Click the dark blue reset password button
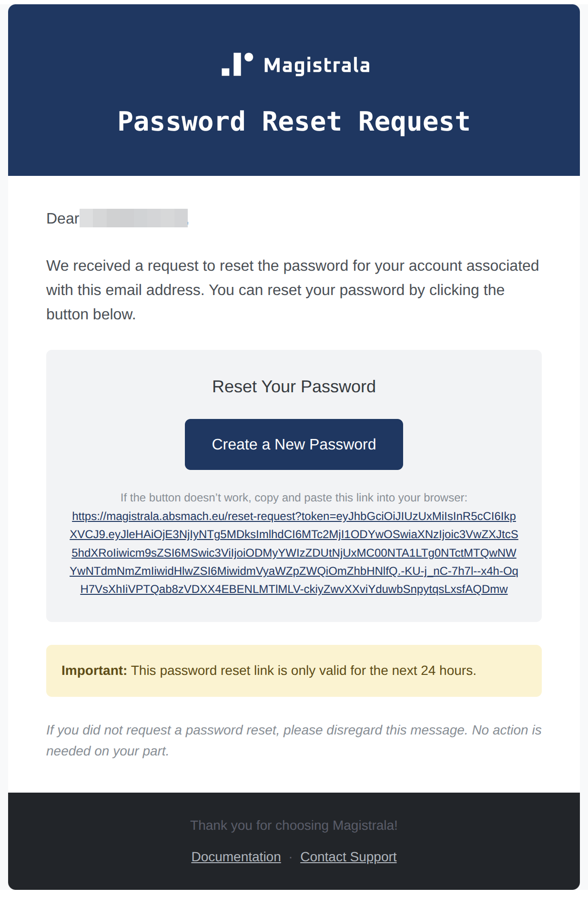 coord(294,444)
